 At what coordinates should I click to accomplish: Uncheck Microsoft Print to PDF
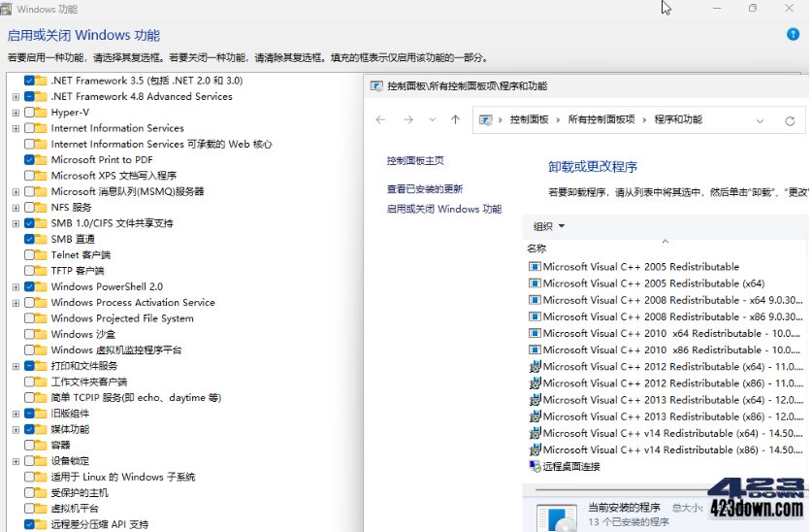(x=29, y=159)
